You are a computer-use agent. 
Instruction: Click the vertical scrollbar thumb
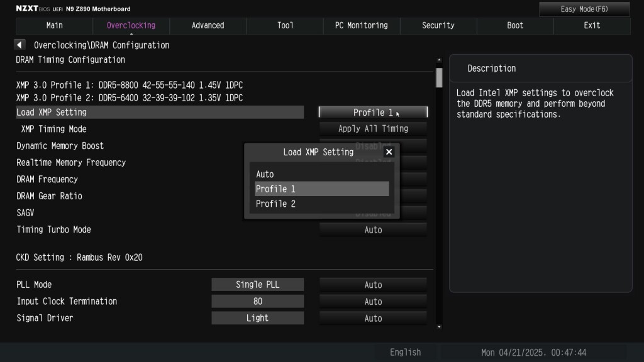(439, 77)
